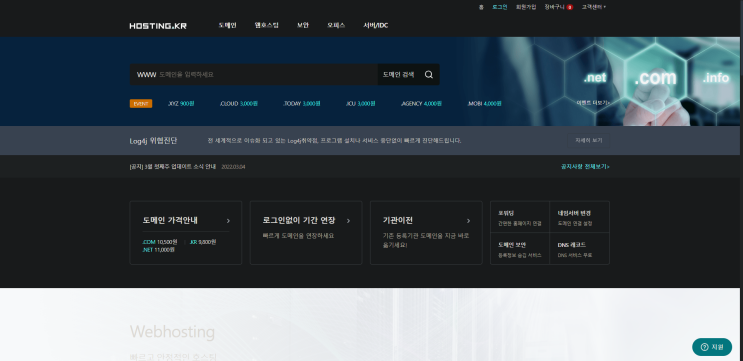
Task: Select the .TODAY 3,000원 promotion
Action: [301, 103]
